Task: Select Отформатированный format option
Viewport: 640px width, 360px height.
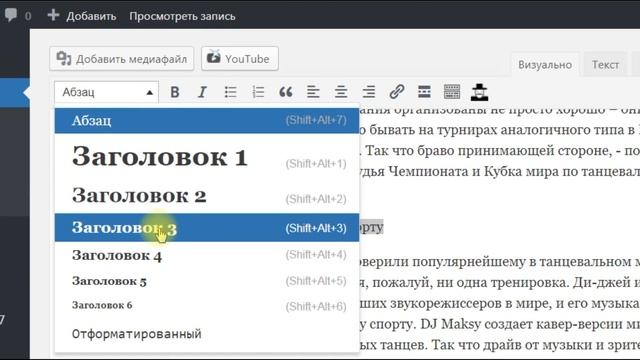Action: (x=207, y=334)
